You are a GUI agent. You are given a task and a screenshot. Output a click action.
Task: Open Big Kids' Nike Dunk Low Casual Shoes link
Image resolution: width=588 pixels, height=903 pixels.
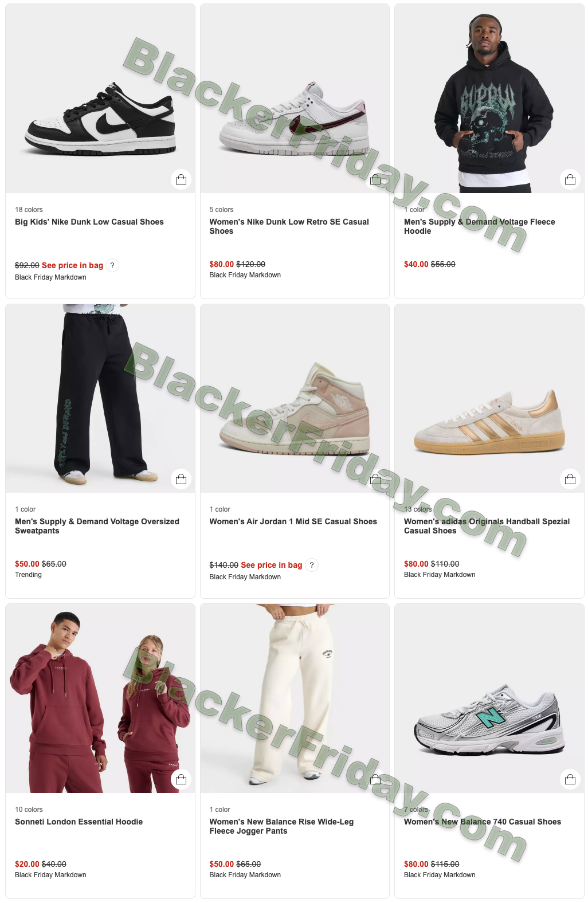[x=89, y=222]
